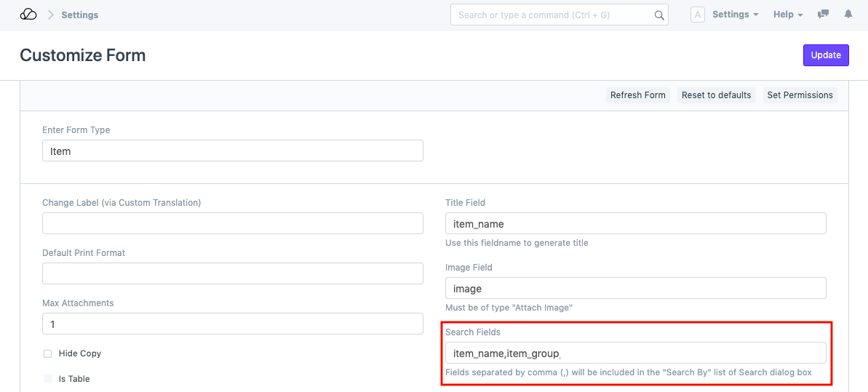Click the cloud logo home icon
Image resolution: width=868 pixels, height=392 pixels.
click(28, 15)
